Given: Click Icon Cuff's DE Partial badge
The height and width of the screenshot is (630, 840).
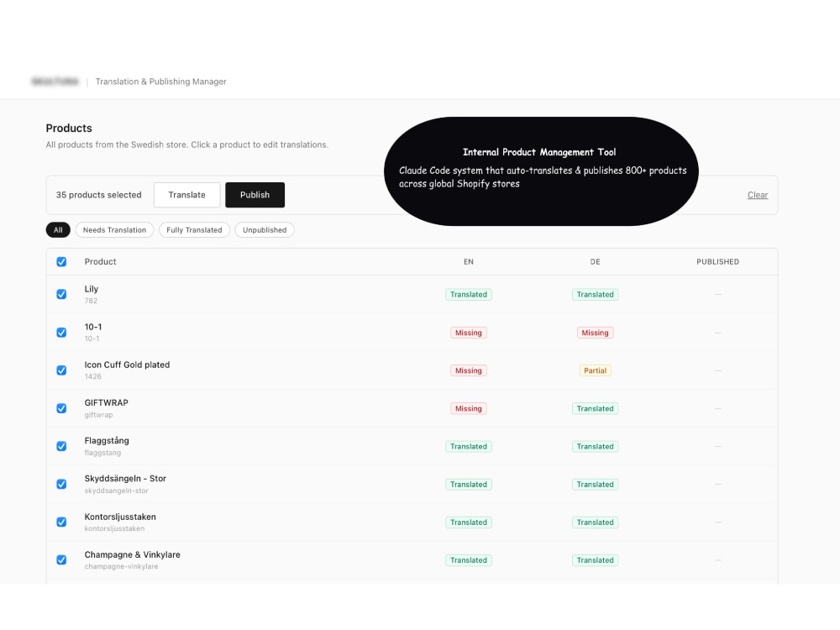Looking at the screenshot, I should pyautogui.click(x=596, y=370).
